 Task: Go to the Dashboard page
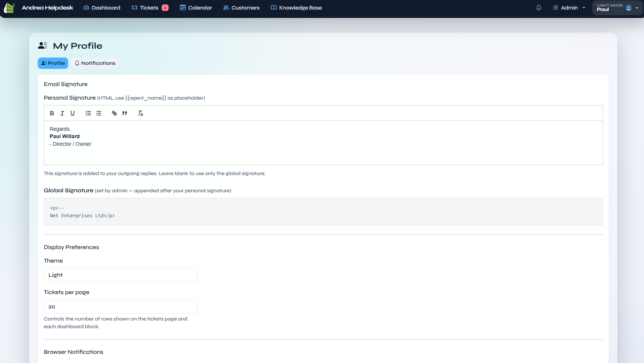point(102,8)
